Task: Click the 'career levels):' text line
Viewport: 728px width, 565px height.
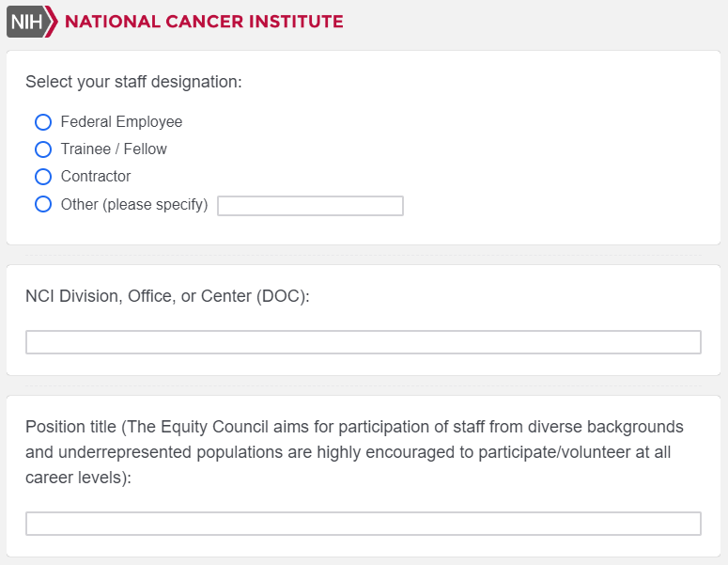Action: [78, 478]
